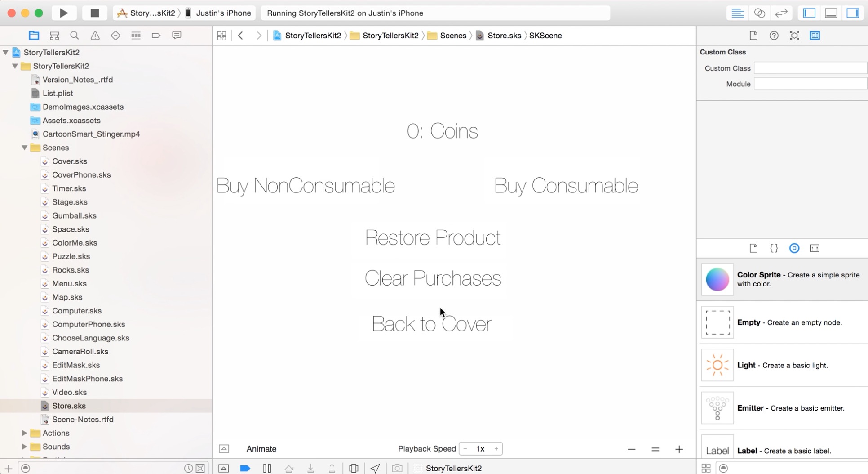This screenshot has height=474, width=868.
Task: Open the Issue navigator warning icon
Action: [95, 36]
